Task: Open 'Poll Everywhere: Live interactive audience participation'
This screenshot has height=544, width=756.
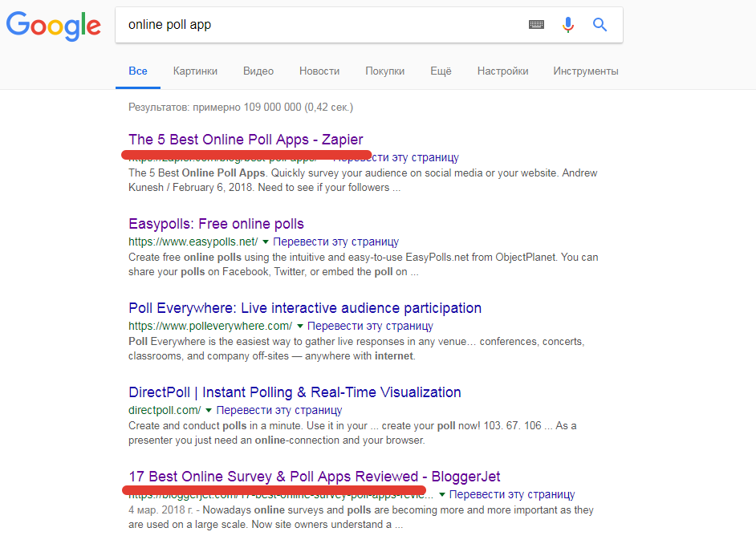Action: (x=305, y=308)
